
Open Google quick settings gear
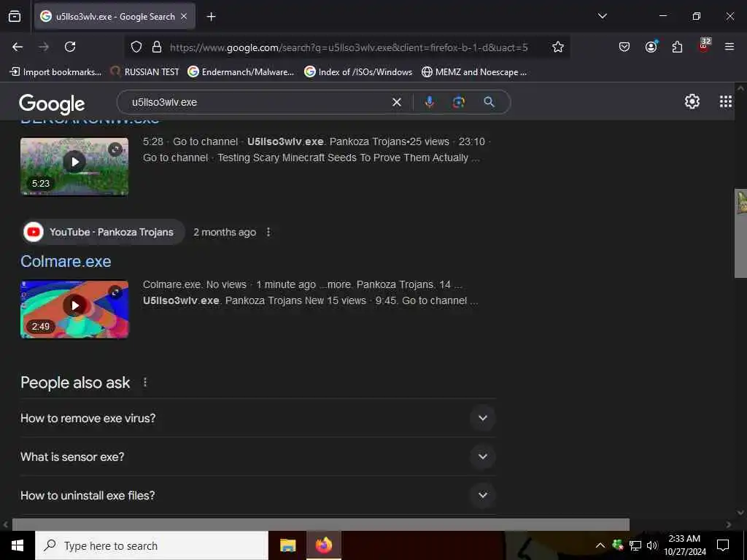[x=692, y=101]
